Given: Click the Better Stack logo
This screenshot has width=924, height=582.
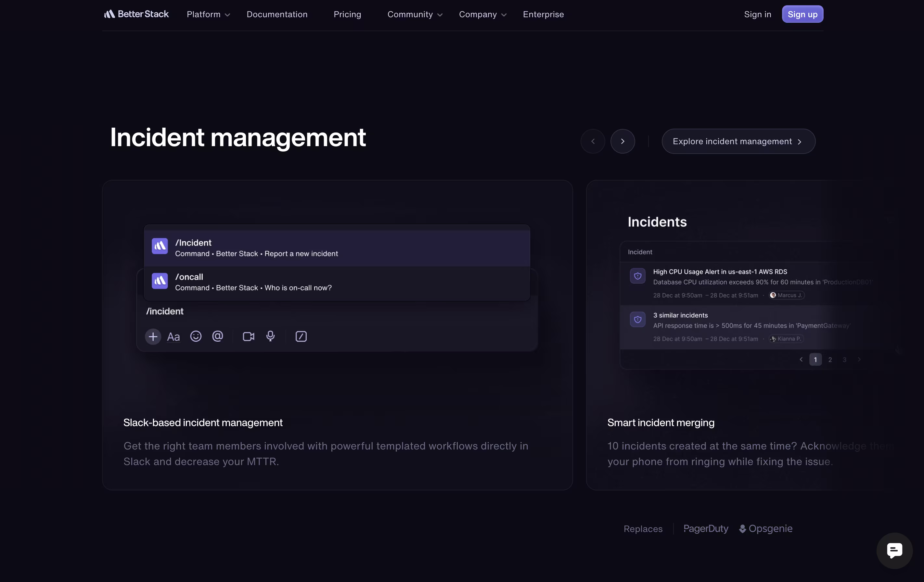Looking at the screenshot, I should [136, 14].
